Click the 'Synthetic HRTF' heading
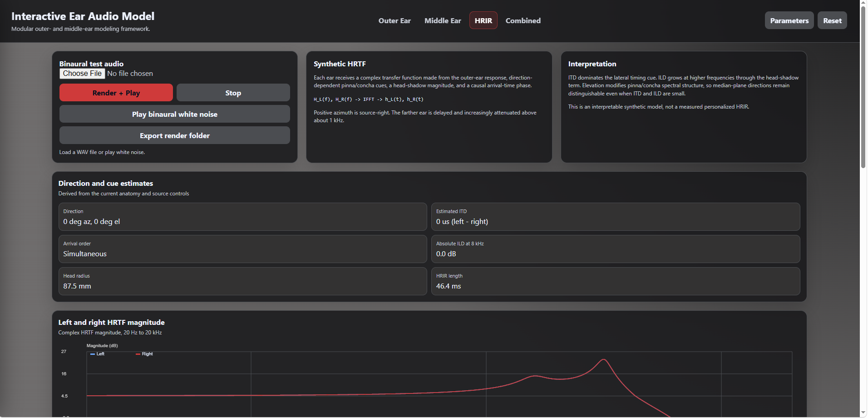 (x=340, y=64)
